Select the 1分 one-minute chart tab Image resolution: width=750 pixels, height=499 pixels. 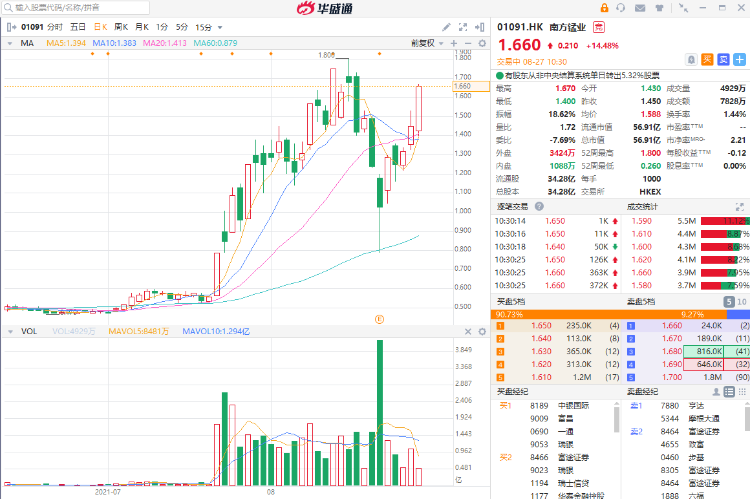pos(162,27)
